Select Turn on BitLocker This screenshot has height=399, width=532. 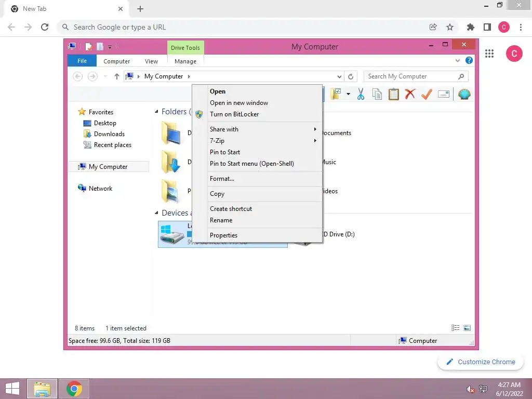[264, 114]
